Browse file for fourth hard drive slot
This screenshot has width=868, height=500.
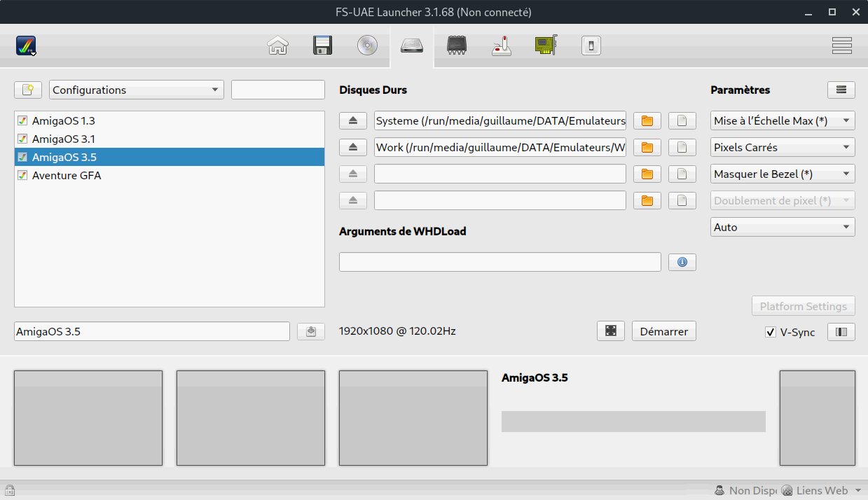(682, 200)
